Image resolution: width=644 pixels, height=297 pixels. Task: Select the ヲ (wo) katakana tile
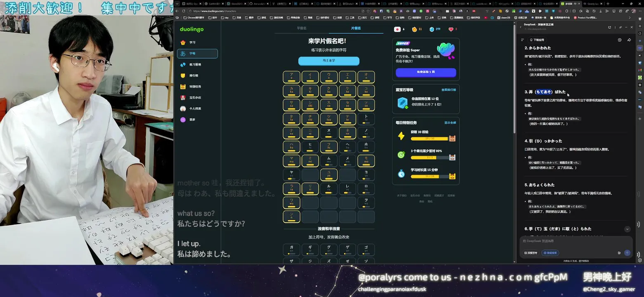[x=366, y=203]
